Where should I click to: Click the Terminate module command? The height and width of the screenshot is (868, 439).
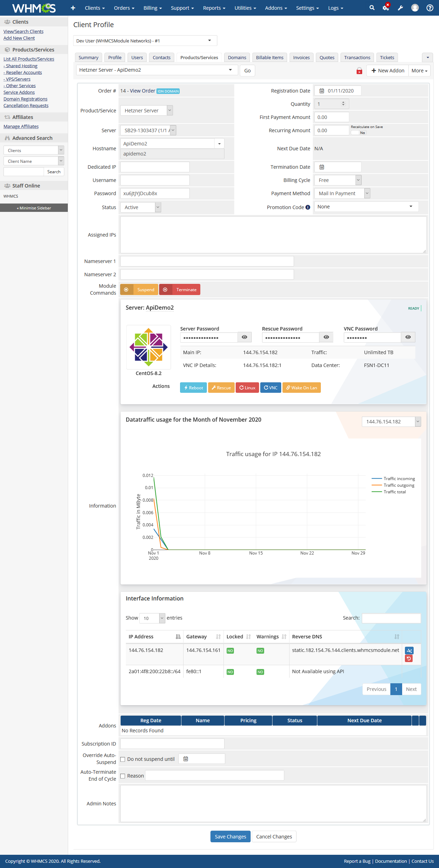point(180,289)
